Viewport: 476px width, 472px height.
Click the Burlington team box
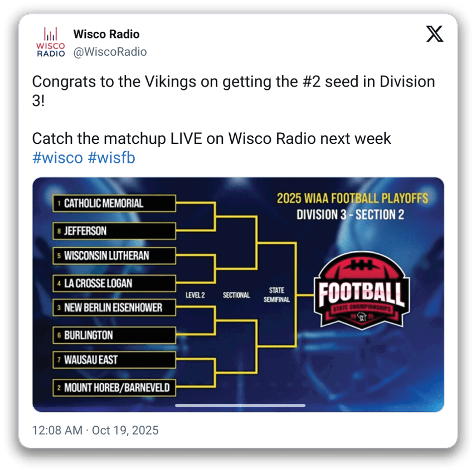coord(114,335)
